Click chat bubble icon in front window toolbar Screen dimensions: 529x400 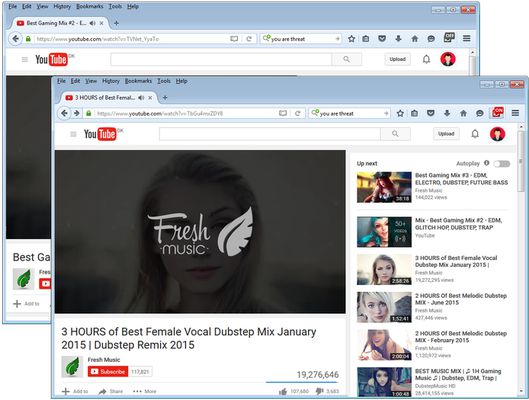(x=479, y=113)
